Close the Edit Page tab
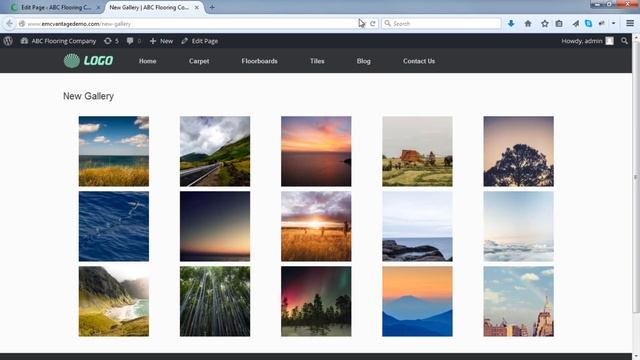 coord(98,7)
